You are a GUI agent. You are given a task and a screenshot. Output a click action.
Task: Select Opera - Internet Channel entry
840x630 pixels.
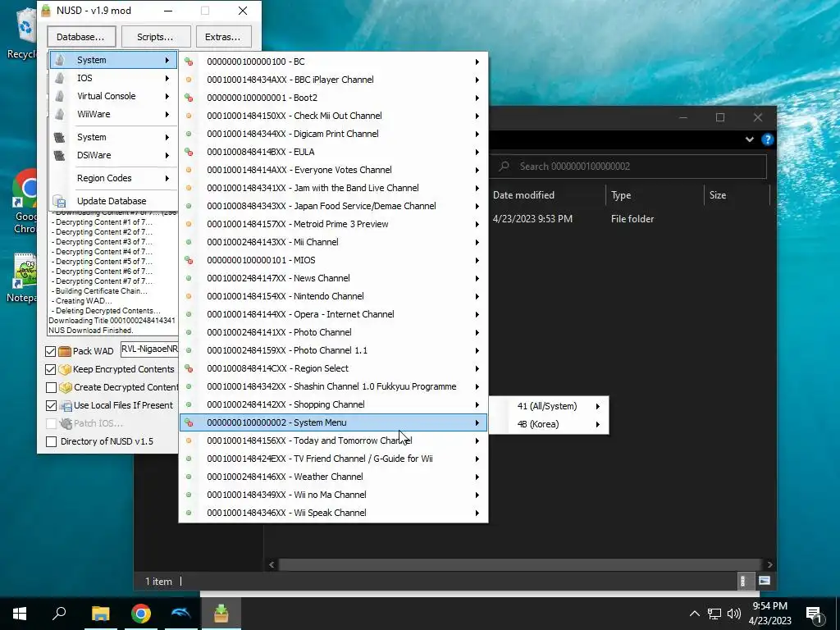(333, 314)
